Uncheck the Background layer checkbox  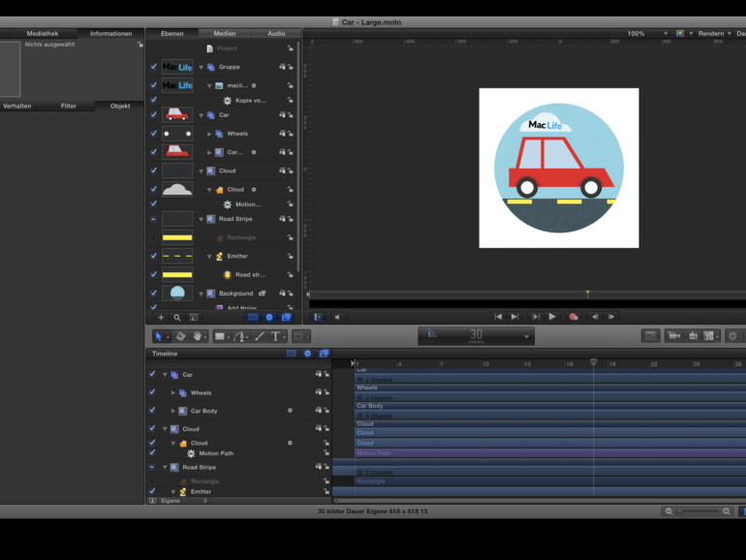153,294
